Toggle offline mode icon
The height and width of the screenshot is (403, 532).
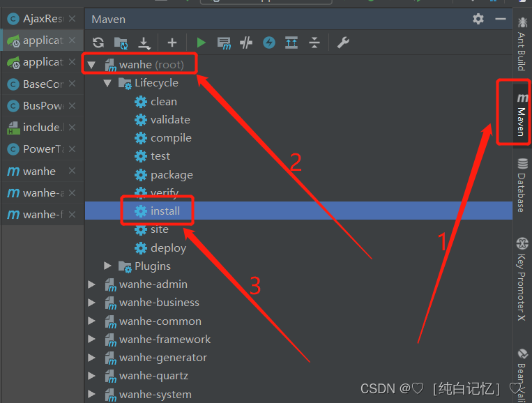246,43
